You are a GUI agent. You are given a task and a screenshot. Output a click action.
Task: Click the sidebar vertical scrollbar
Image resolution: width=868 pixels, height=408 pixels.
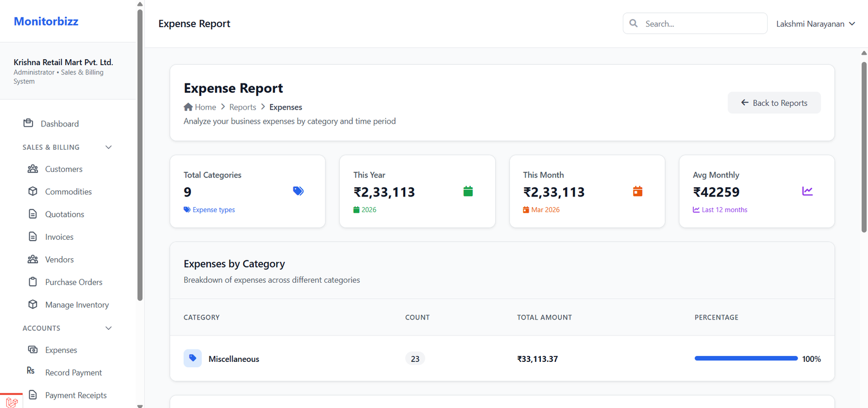pyautogui.click(x=140, y=155)
